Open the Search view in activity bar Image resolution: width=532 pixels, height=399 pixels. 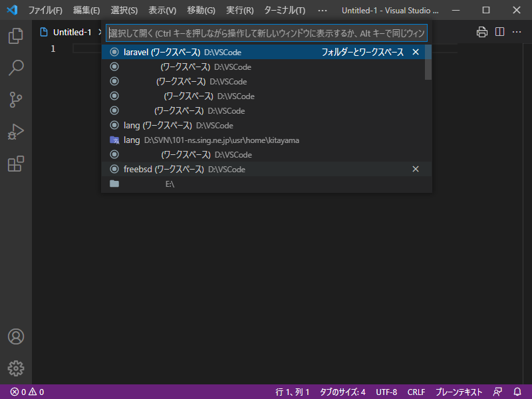15,68
